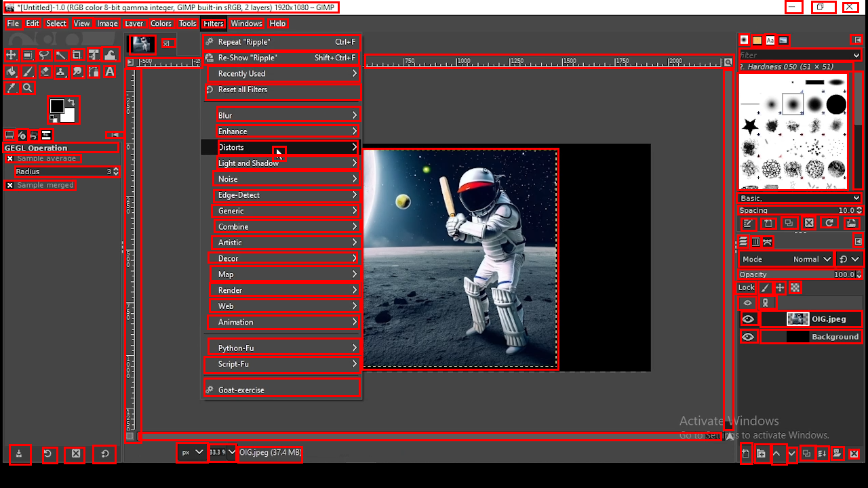
Task: Click the black foreground color swatch
Action: click(57, 106)
